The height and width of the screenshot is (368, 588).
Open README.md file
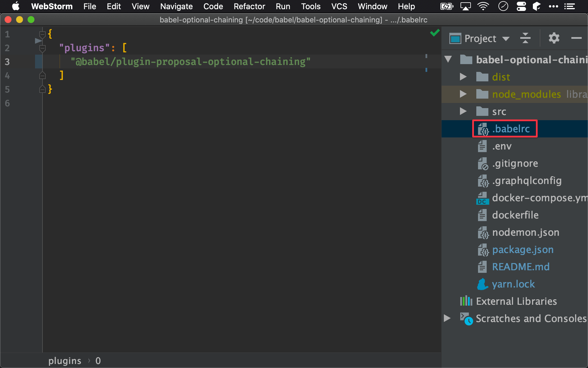[x=521, y=267]
